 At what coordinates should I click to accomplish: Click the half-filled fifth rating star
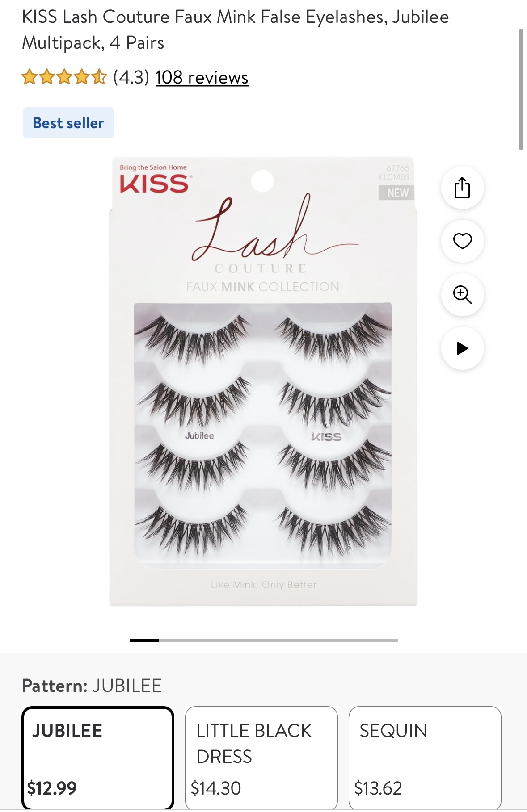click(x=99, y=77)
